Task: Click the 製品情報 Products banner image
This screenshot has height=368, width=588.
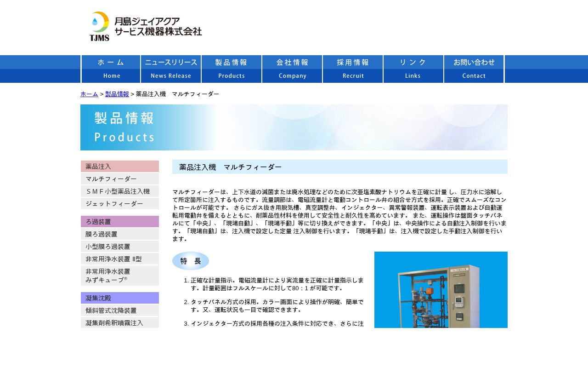Action: tap(294, 127)
